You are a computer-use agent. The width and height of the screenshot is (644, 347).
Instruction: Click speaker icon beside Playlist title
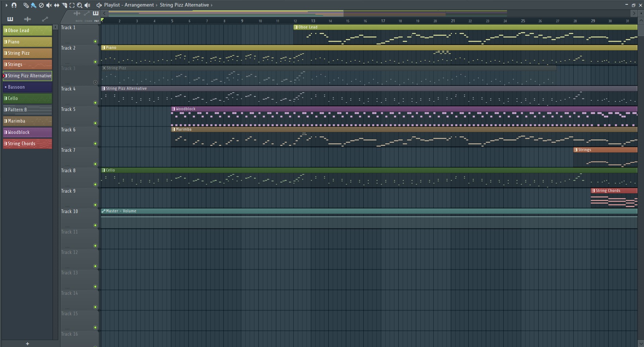click(x=99, y=5)
